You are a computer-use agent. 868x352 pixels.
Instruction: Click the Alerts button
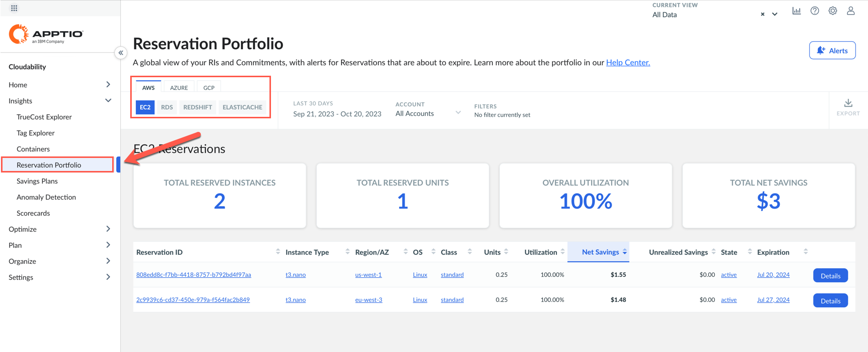(832, 50)
